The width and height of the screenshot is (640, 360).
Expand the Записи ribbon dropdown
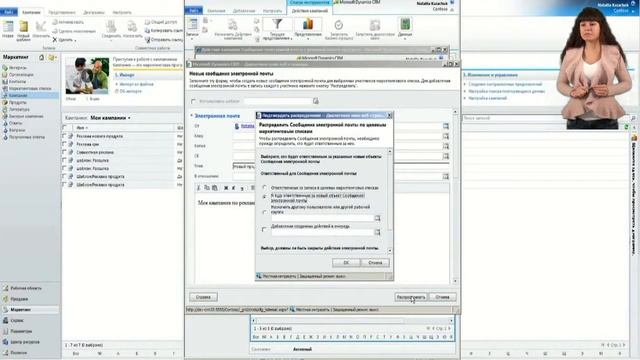click(192, 38)
